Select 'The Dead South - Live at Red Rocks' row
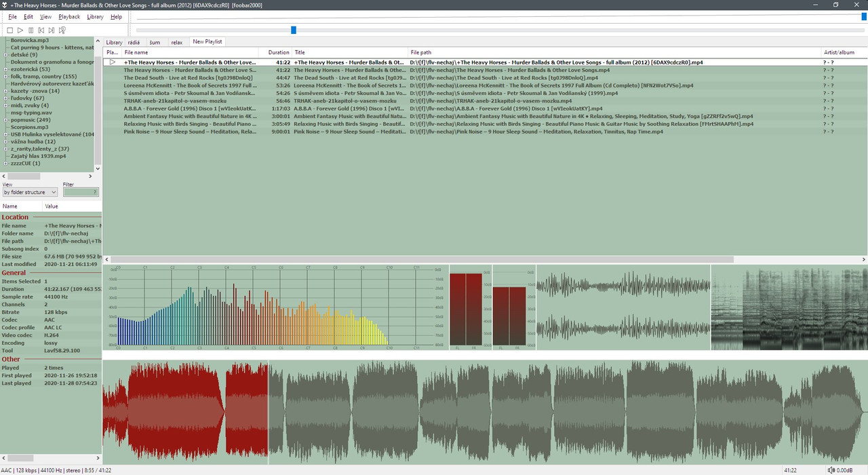Image resolution: width=868 pixels, height=475 pixels. click(x=485, y=78)
